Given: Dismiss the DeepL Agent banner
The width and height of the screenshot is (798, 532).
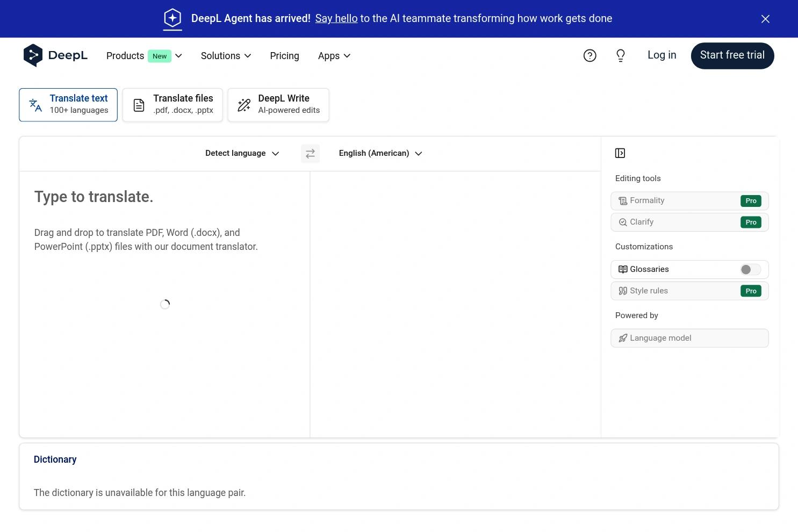Looking at the screenshot, I should [765, 19].
